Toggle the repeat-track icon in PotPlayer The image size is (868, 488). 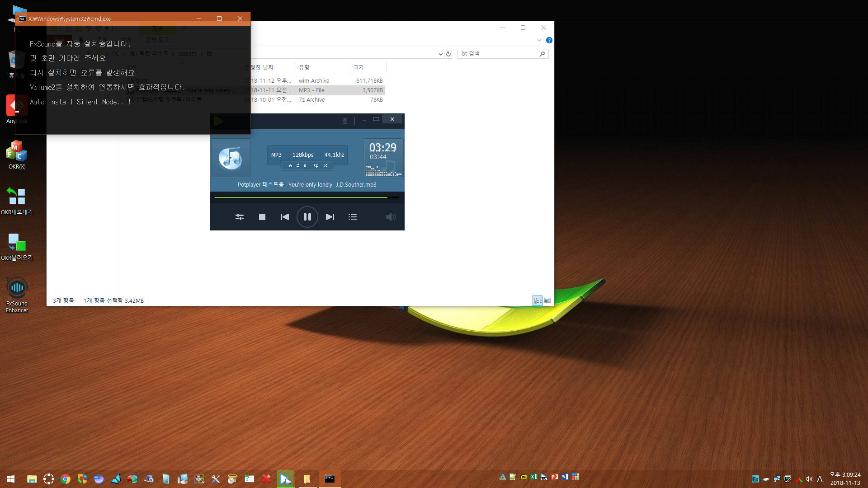click(316, 166)
